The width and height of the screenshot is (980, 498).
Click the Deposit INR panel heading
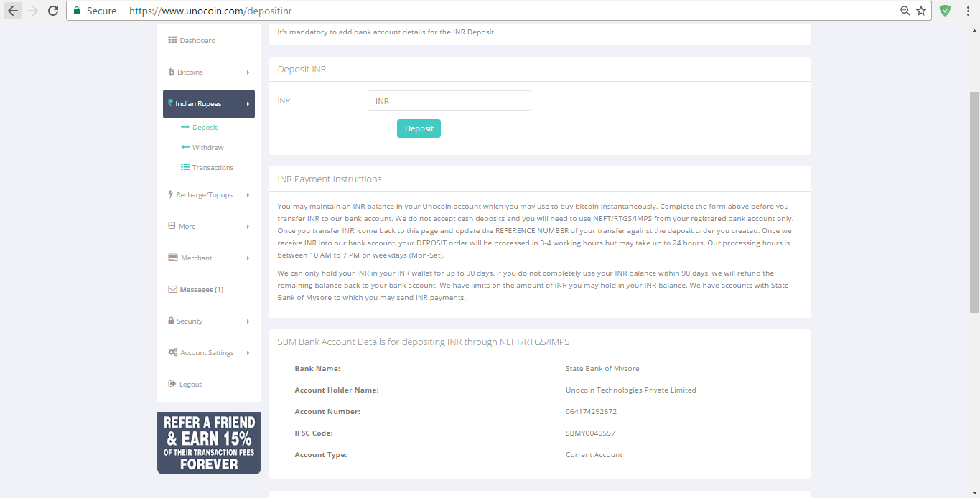point(302,69)
